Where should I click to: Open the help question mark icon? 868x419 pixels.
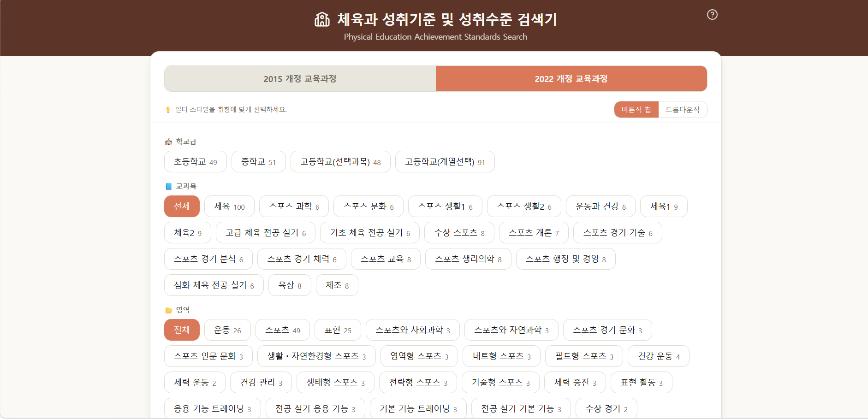(x=712, y=15)
